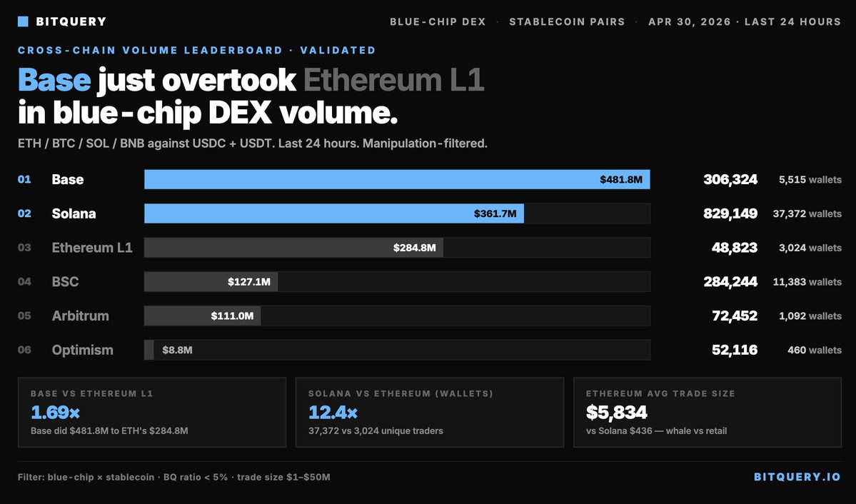This screenshot has height=504, width=856.
Task: Click the ETH / BTC / SOL / BNB description line
Action: pyautogui.click(x=252, y=143)
